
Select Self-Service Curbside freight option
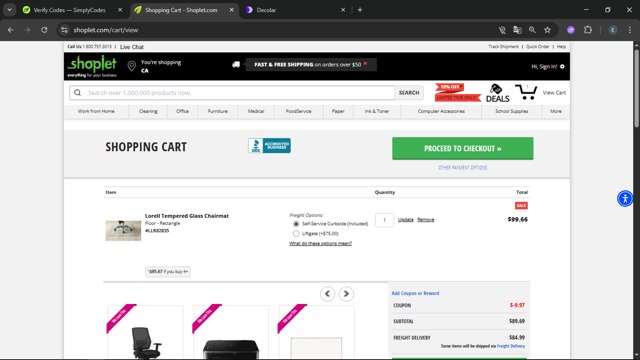tap(296, 224)
